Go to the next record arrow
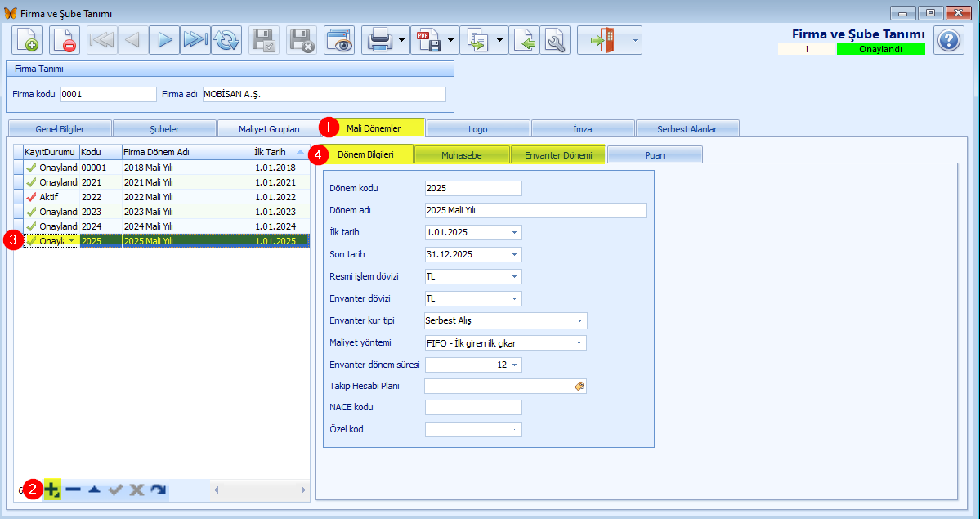980x519 pixels. 164,41
